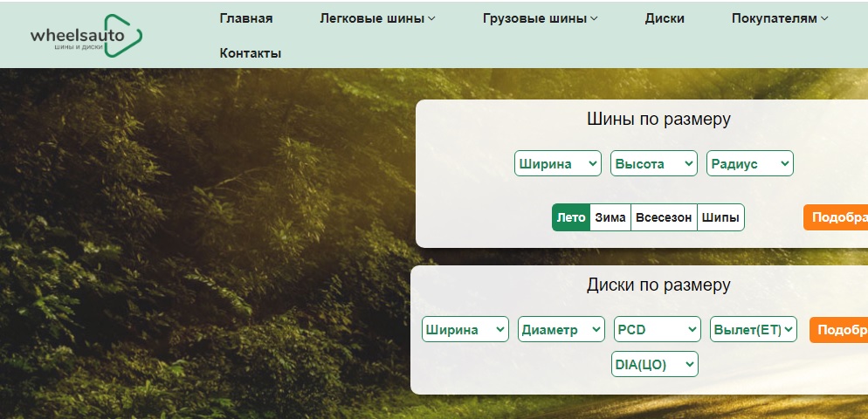
Task: Go to the Главная page
Action: click(x=246, y=18)
